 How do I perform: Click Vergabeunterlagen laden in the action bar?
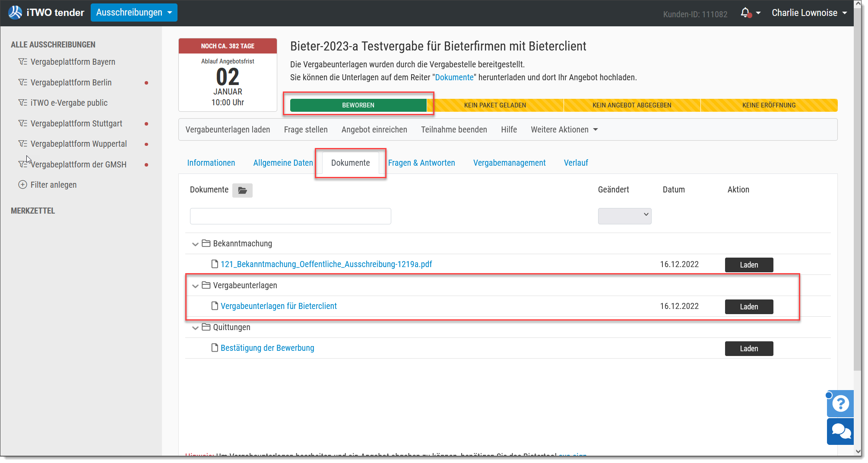tap(228, 129)
